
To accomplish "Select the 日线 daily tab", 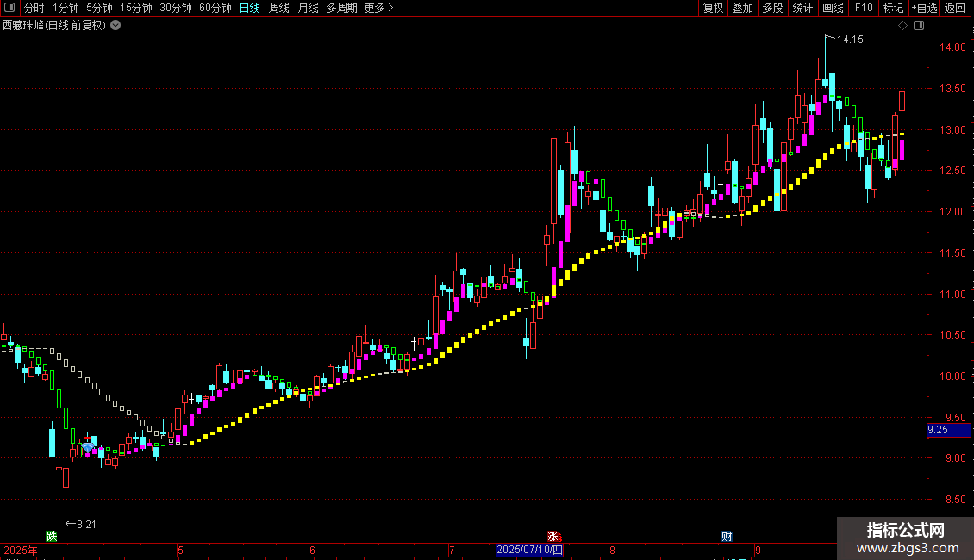I will pyautogui.click(x=250, y=8).
